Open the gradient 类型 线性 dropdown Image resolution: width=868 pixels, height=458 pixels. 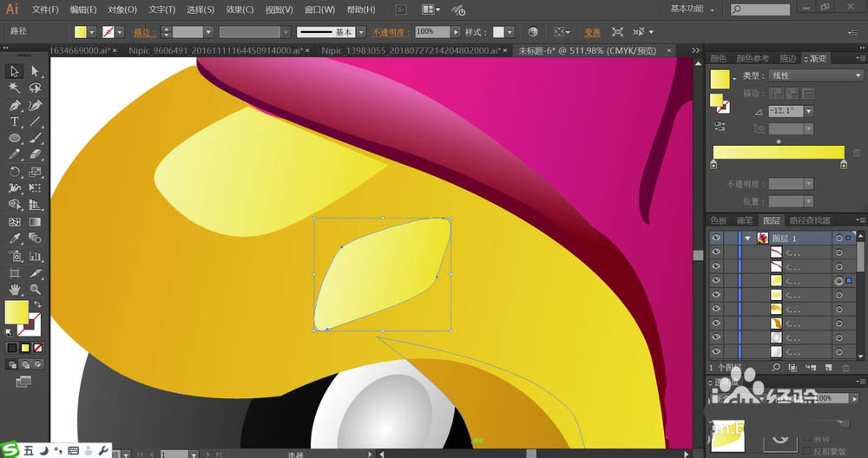click(x=816, y=75)
